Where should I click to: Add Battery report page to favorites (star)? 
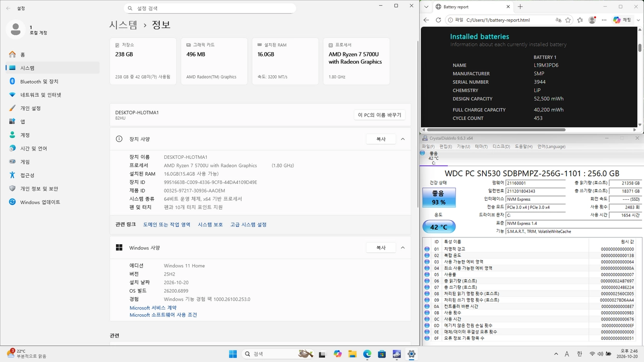click(568, 20)
